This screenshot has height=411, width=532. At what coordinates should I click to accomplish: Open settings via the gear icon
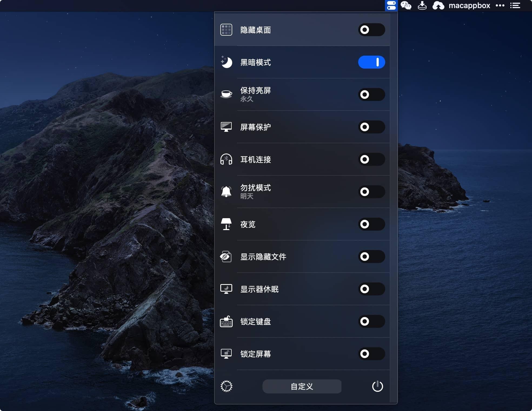coord(226,386)
